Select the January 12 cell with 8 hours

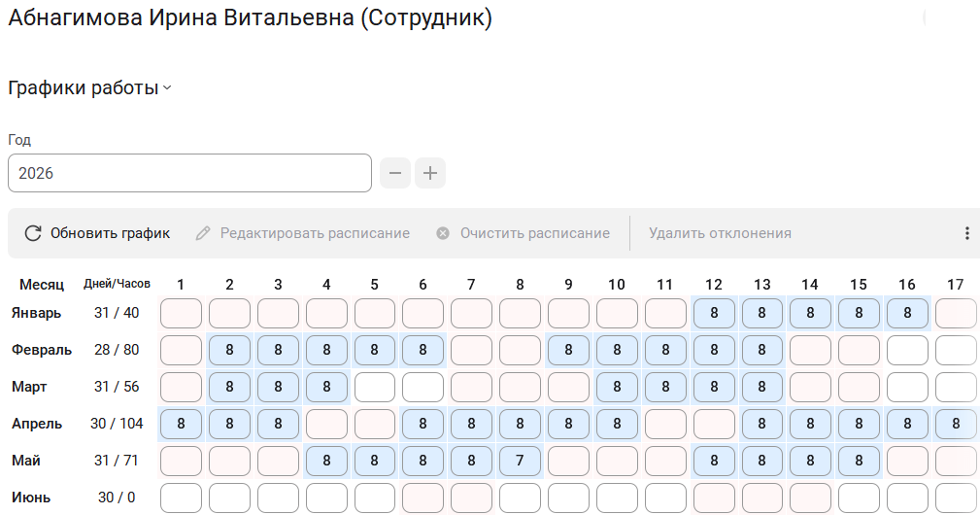[714, 314]
